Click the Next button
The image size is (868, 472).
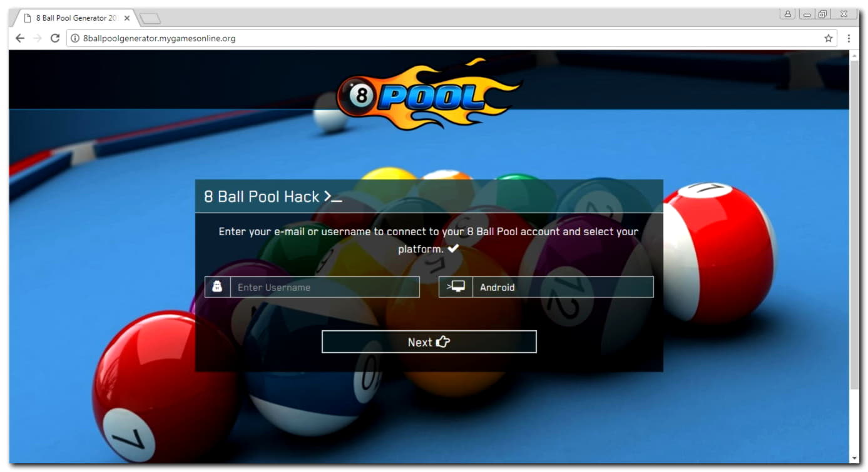429,342
